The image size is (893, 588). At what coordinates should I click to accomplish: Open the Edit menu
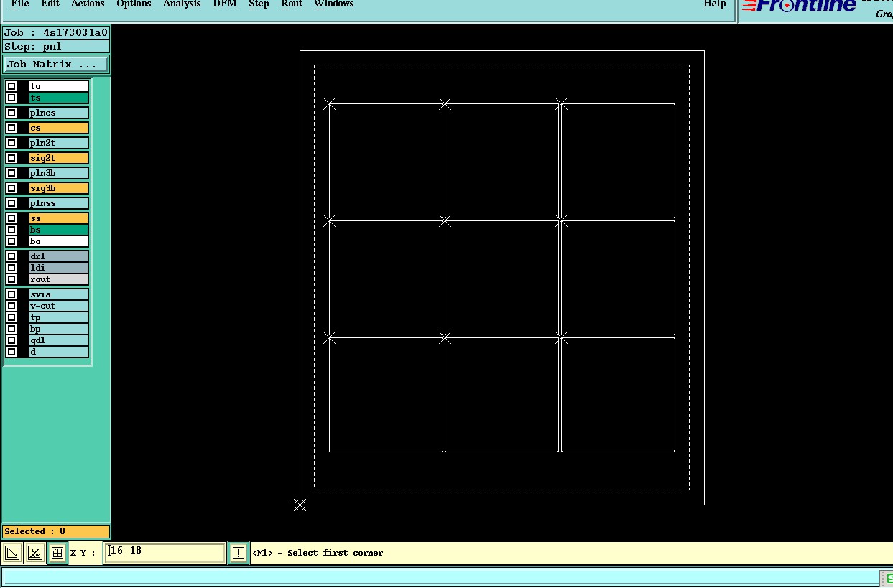[x=50, y=4]
